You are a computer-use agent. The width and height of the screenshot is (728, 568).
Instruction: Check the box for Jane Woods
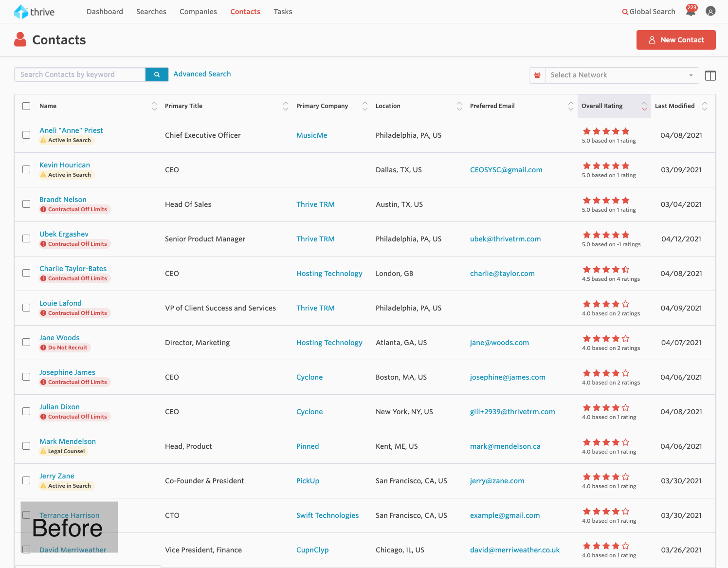point(26,342)
